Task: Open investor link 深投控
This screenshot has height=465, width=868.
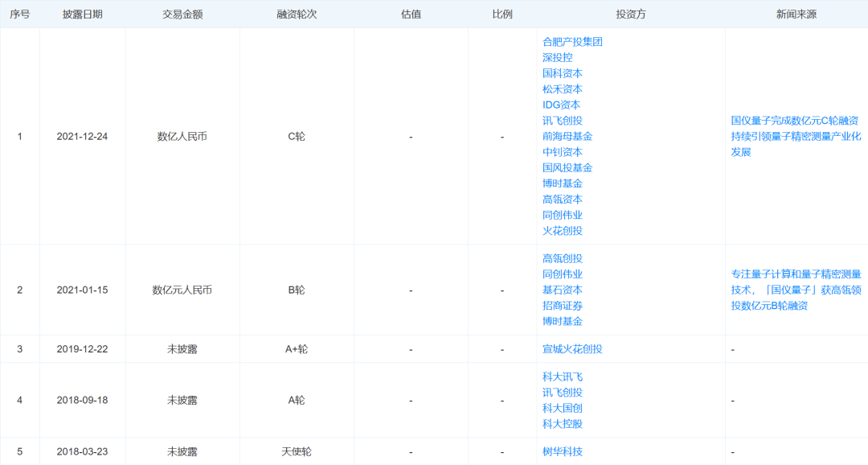Action: click(x=558, y=58)
